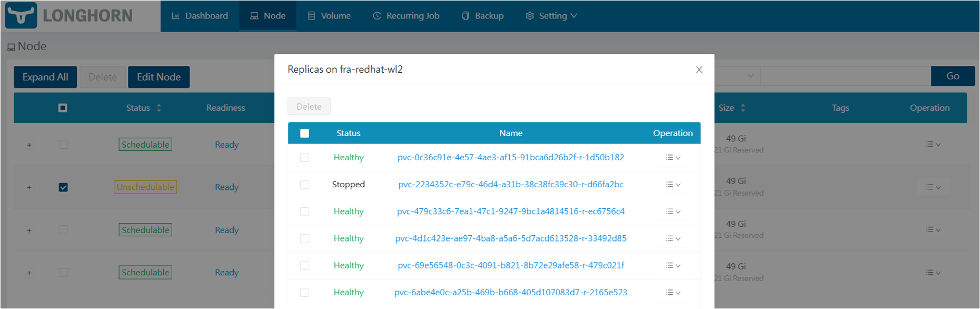Check the pvc-2234352c stopped replica checkbox
This screenshot has height=309, width=980.
tap(304, 185)
